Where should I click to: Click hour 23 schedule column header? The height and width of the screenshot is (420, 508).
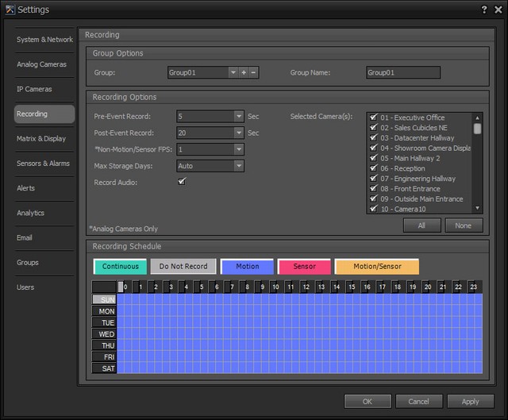pos(474,287)
